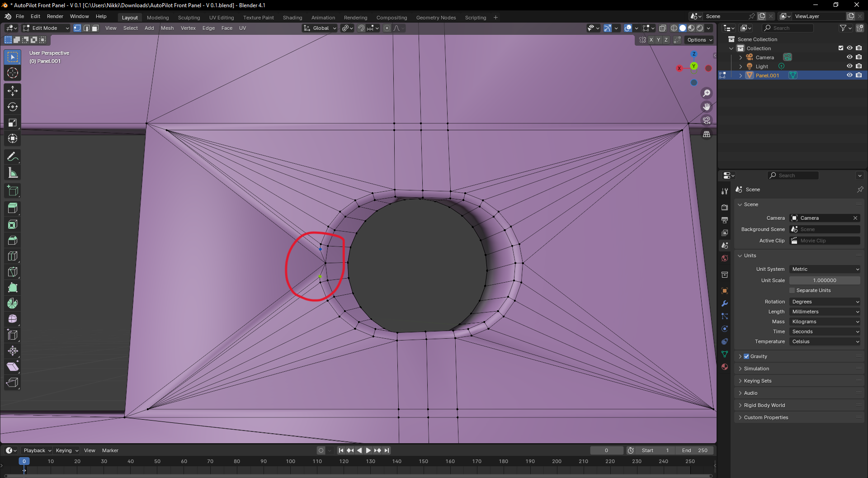
Task: Select the Extrude Region tool
Action: coord(13,208)
